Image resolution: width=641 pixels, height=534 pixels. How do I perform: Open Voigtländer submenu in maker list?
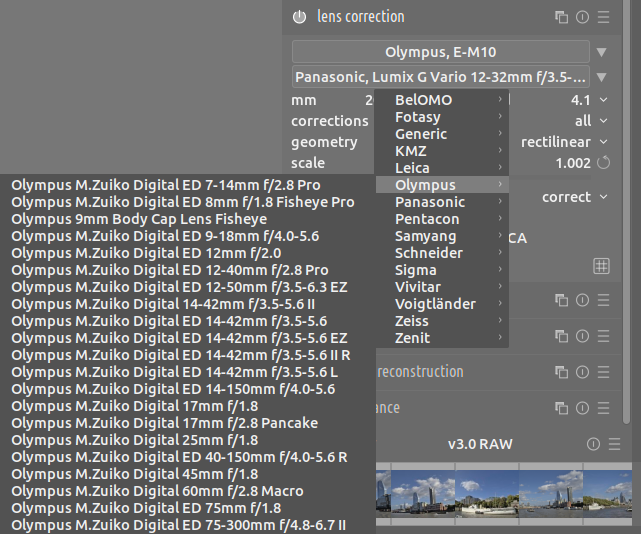click(442, 304)
